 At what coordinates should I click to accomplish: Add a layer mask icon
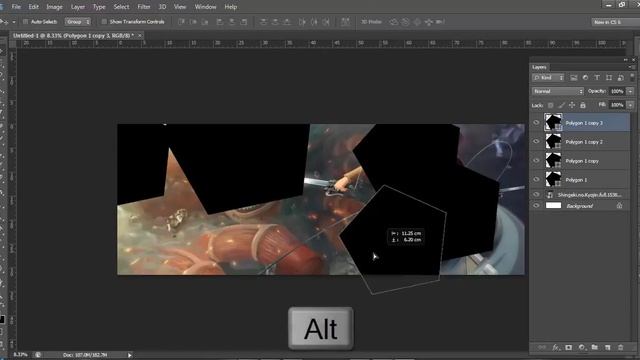point(569,347)
